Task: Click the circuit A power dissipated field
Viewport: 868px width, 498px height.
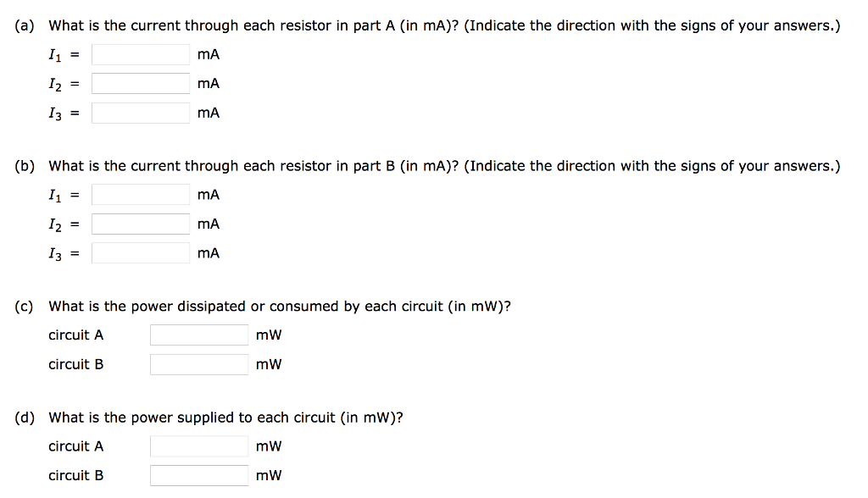Action: pyautogui.click(x=198, y=335)
